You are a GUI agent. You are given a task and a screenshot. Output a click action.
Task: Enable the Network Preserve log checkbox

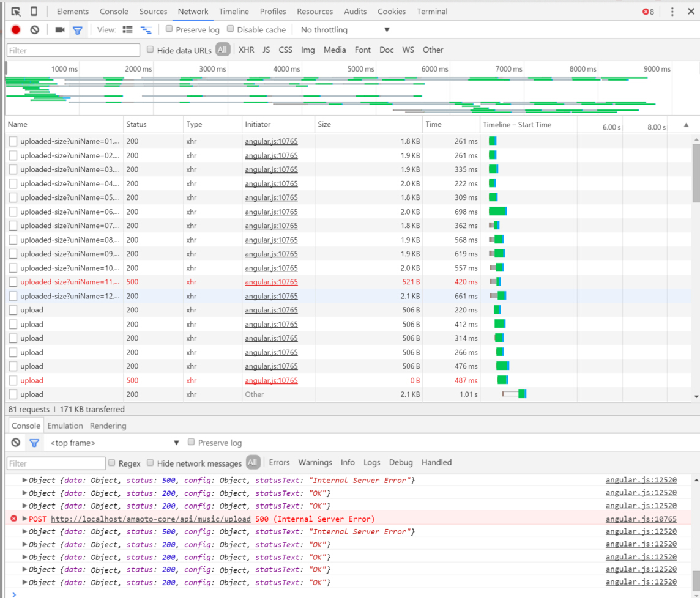(x=169, y=29)
